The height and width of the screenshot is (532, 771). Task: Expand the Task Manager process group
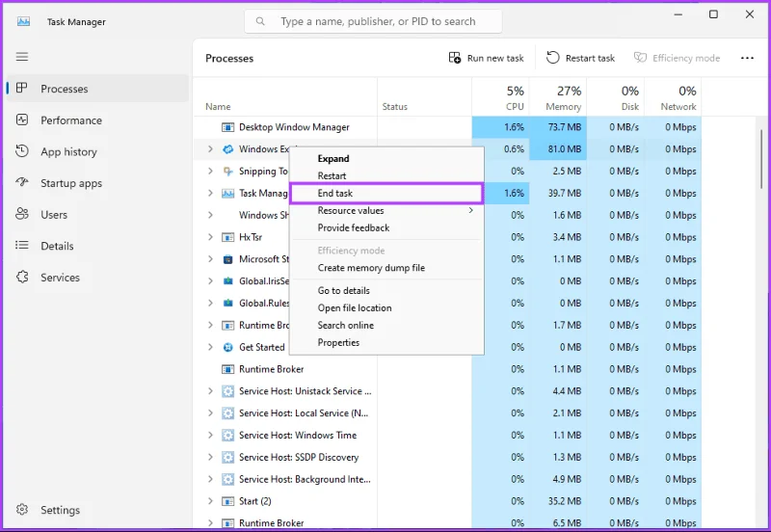210,193
